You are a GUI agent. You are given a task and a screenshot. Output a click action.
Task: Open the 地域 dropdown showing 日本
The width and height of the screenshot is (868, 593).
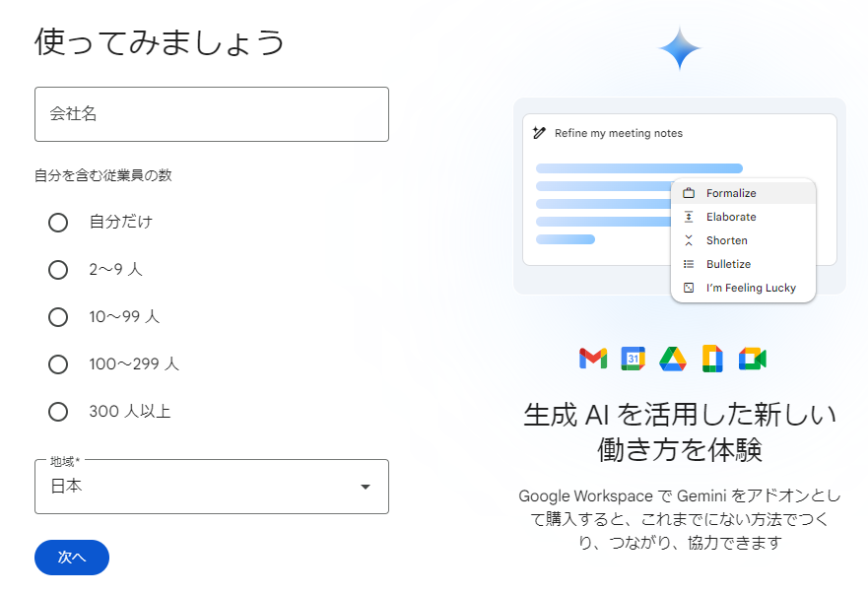click(x=212, y=487)
